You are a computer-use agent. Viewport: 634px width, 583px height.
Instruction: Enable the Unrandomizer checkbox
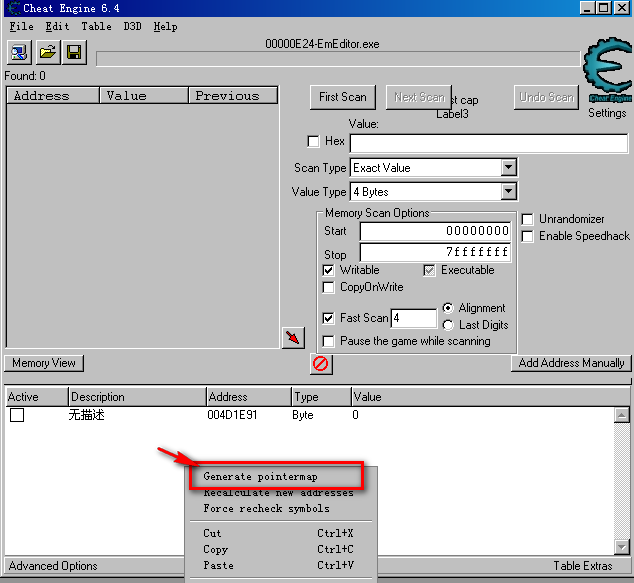click(x=527, y=219)
